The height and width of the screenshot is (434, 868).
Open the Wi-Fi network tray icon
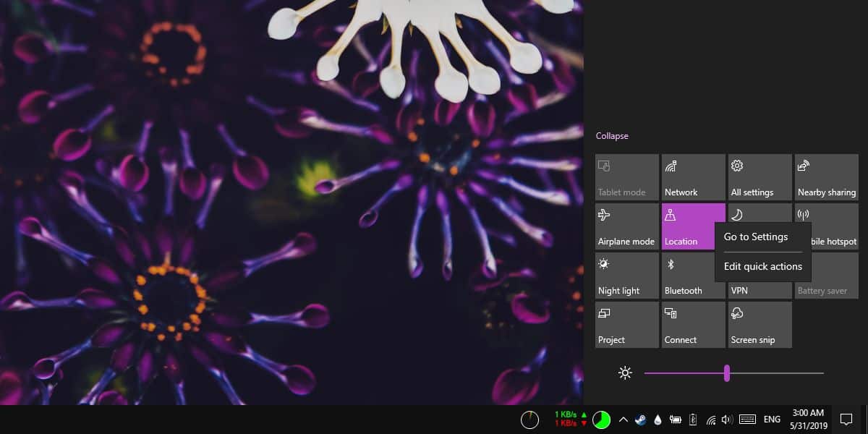711,420
